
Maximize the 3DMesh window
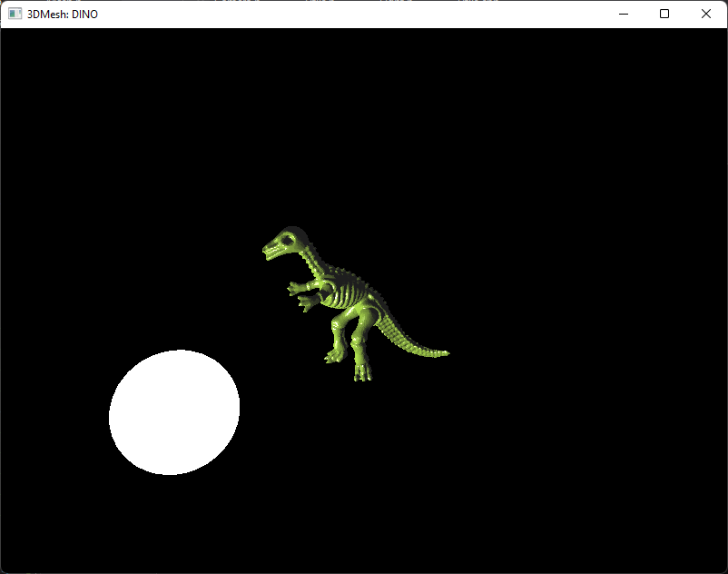click(x=664, y=14)
